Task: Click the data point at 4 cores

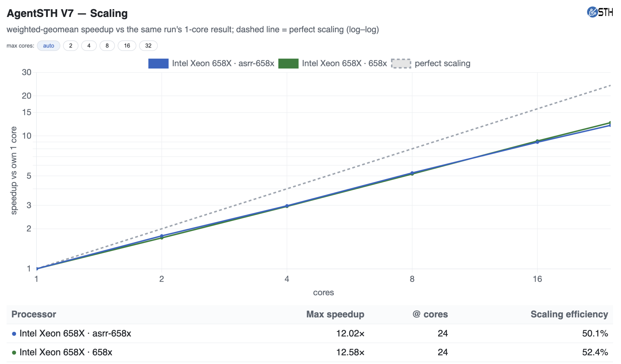Action: coord(287,206)
